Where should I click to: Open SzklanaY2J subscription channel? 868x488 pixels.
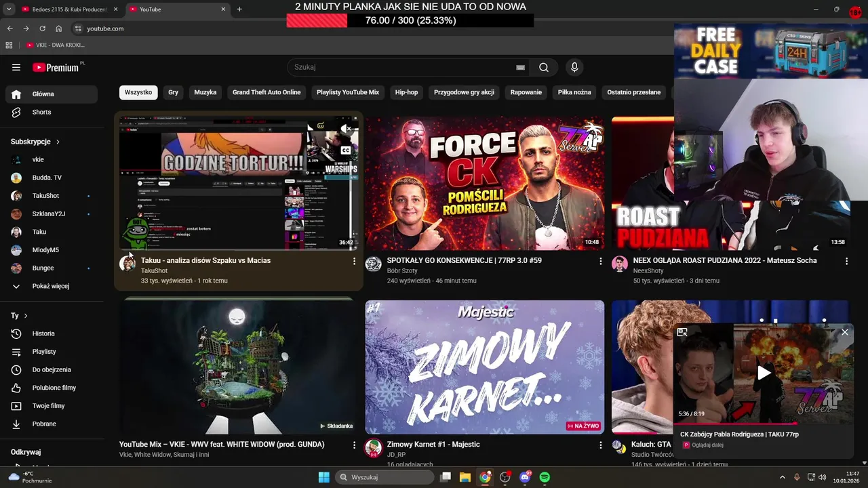click(x=52, y=213)
